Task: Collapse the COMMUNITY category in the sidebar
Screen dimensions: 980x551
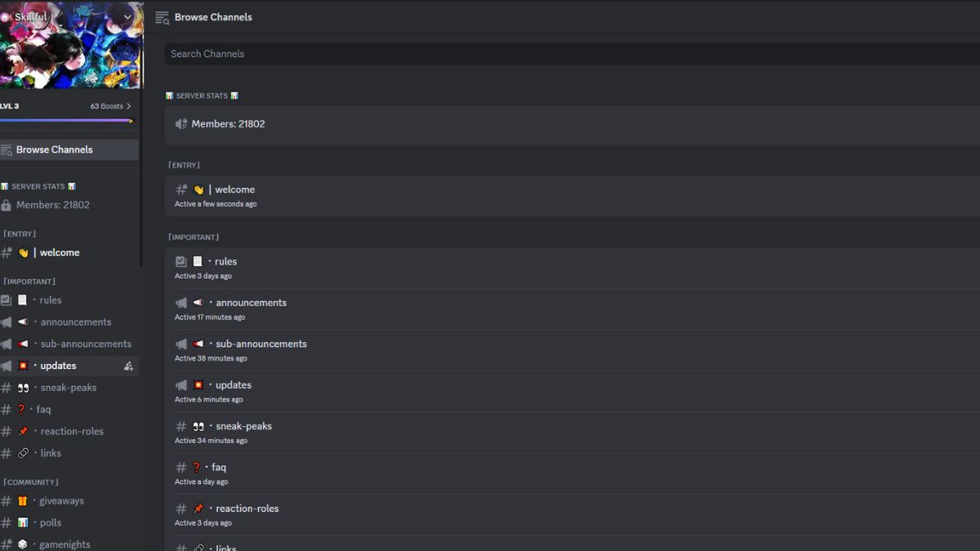Action: pos(31,482)
